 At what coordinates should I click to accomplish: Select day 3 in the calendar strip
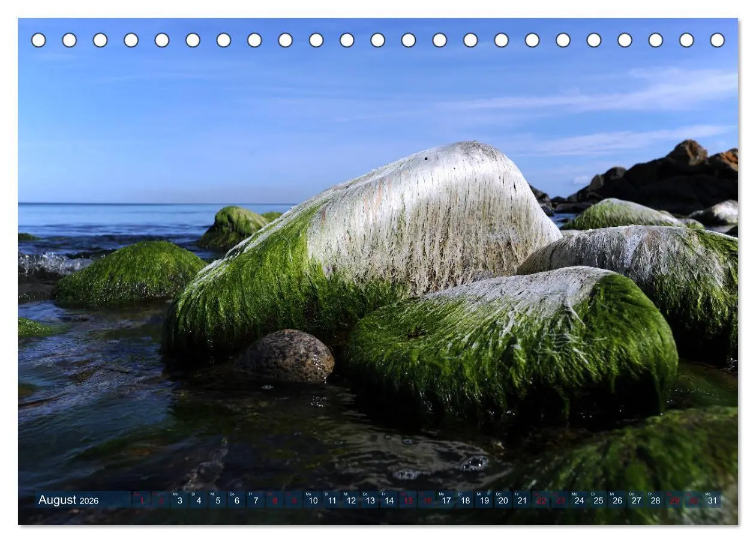click(x=179, y=500)
